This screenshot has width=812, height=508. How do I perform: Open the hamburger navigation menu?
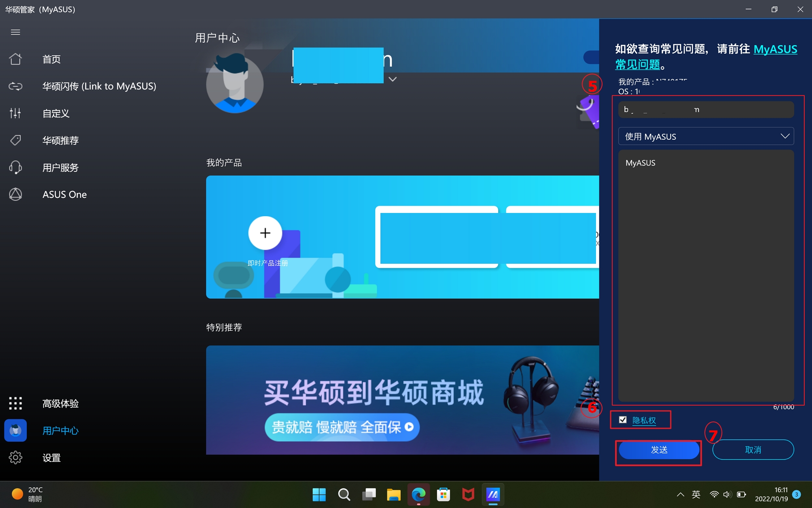tap(15, 32)
